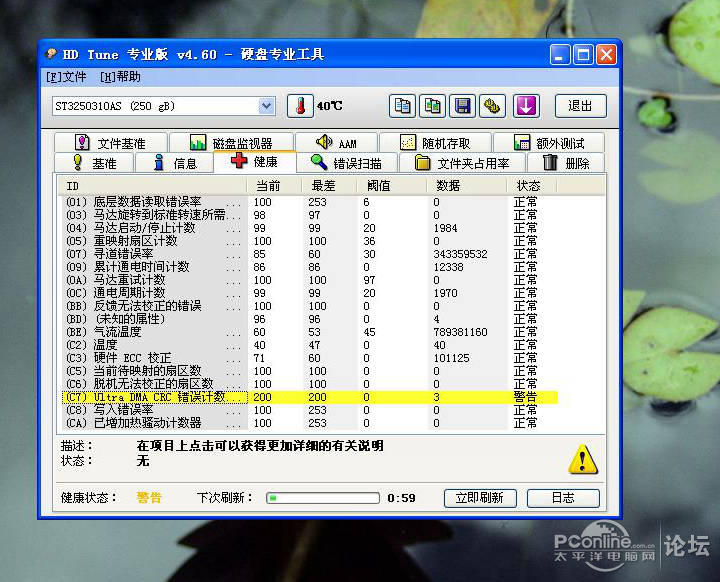Select row (C5) 当前待映射的扇区数

pyautogui.click(x=309, y=371)
